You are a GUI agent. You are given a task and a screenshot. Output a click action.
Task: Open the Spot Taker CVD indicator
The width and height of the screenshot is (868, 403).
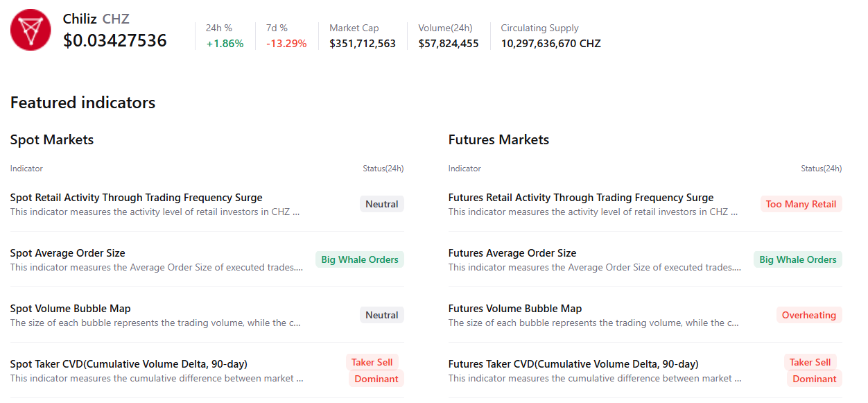[128, 364]
